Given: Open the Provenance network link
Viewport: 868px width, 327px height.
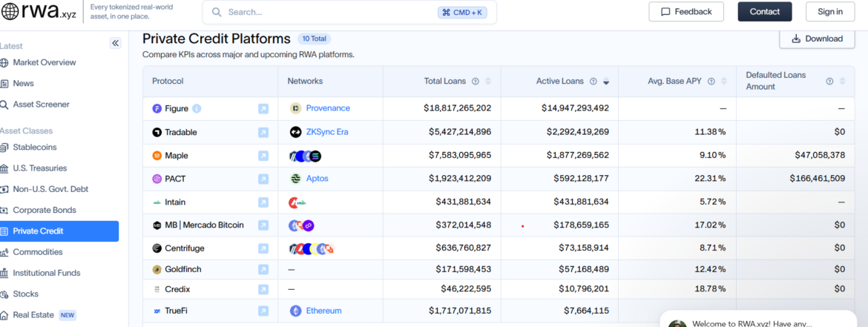Looking at the screenshot, I should click(x=327, y=108).
